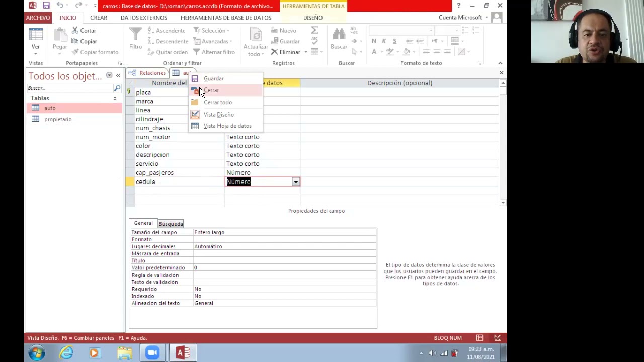644x362 pixels.
Task: Collapse the Tablas group
Action: point(115,98)
